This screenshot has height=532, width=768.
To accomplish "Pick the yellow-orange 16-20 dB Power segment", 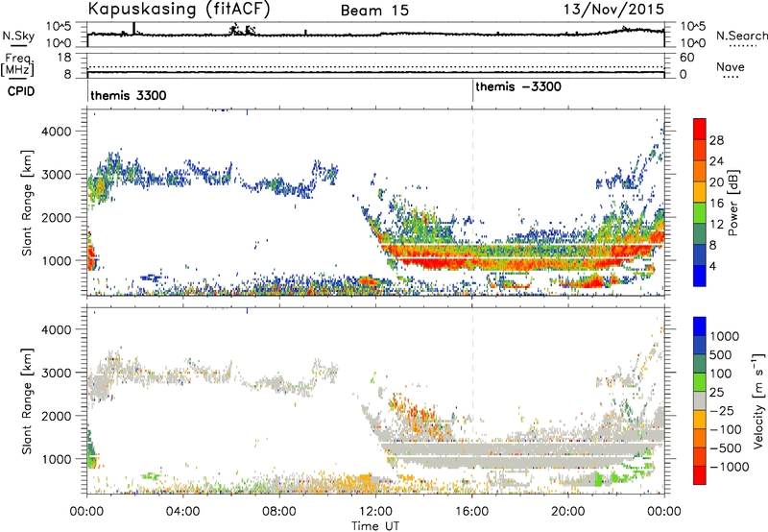I will [700, 192].
